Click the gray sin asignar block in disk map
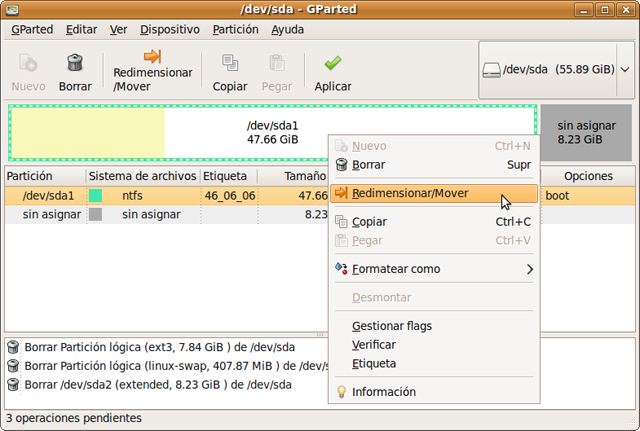 coord(586,133)
